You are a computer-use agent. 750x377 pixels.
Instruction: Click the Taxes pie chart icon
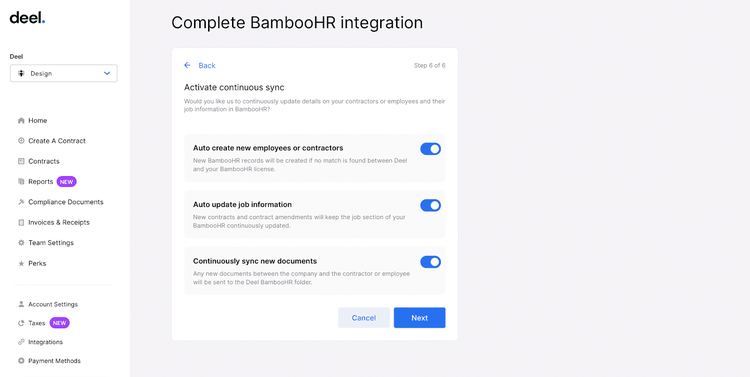point(21,323)
